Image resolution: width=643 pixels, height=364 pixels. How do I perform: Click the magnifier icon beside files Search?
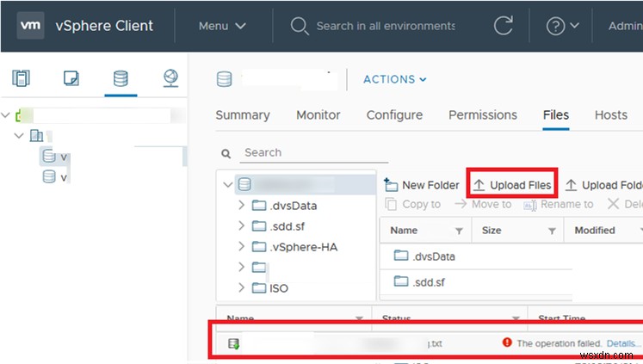[x=226, y=154]
